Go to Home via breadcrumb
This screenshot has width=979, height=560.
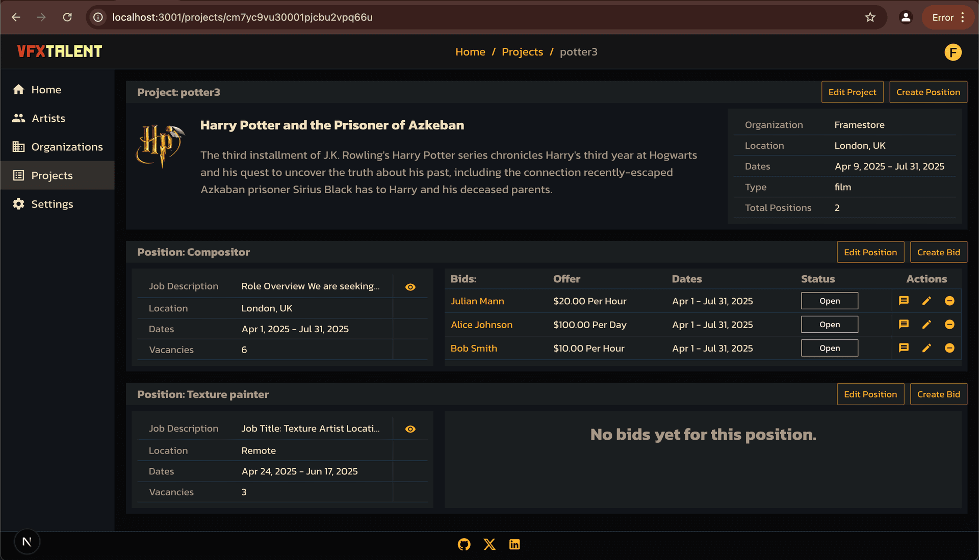pyautogui.click(x=470, y=52)
